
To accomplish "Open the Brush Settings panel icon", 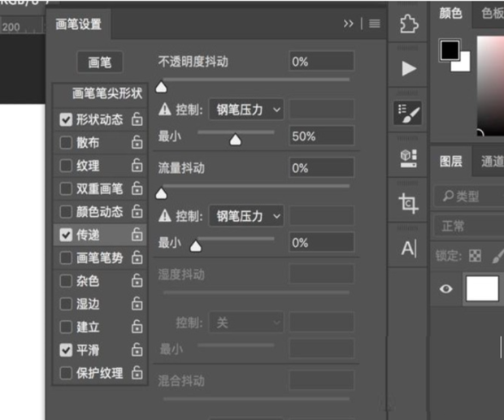I will 408,113.
